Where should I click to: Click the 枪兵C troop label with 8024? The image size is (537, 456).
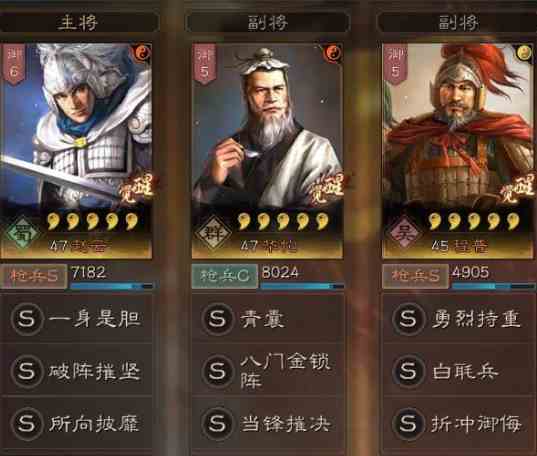point(225,276)
